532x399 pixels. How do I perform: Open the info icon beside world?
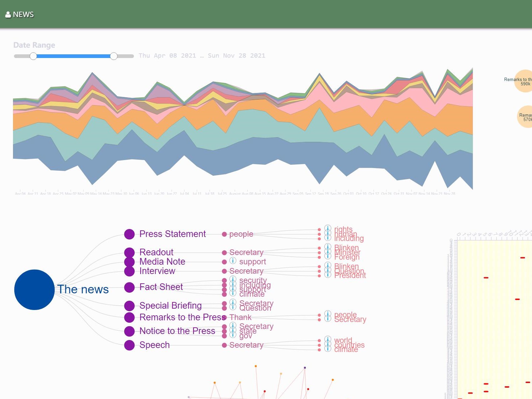(x=328, y=339)
